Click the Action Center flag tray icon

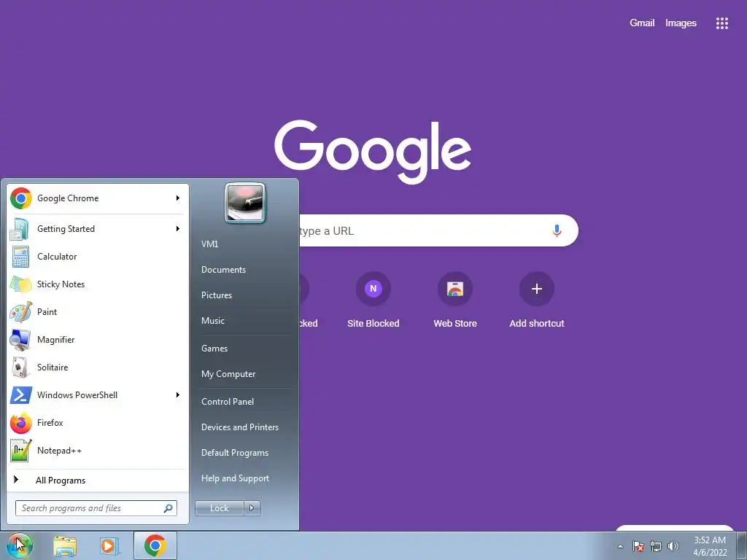tap(638, 546)
